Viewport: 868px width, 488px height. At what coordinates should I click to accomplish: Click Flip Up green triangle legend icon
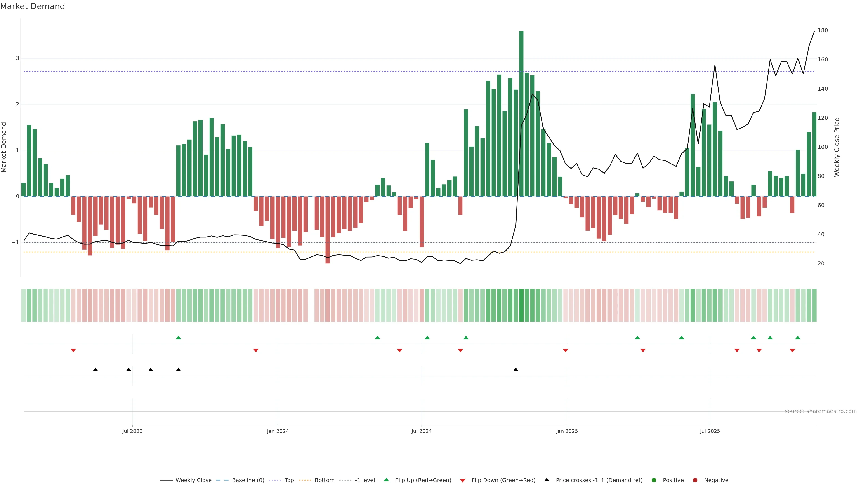387,480
